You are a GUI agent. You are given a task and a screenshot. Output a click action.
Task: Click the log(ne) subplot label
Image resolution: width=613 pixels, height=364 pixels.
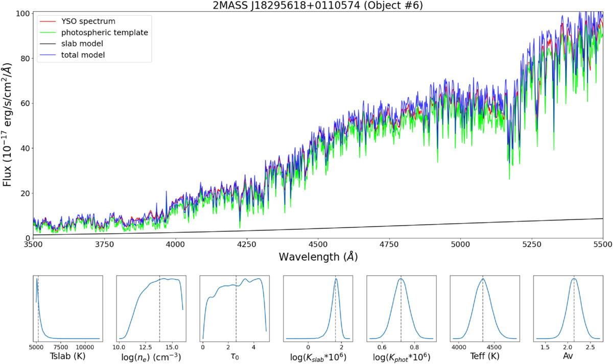(151, 357)
